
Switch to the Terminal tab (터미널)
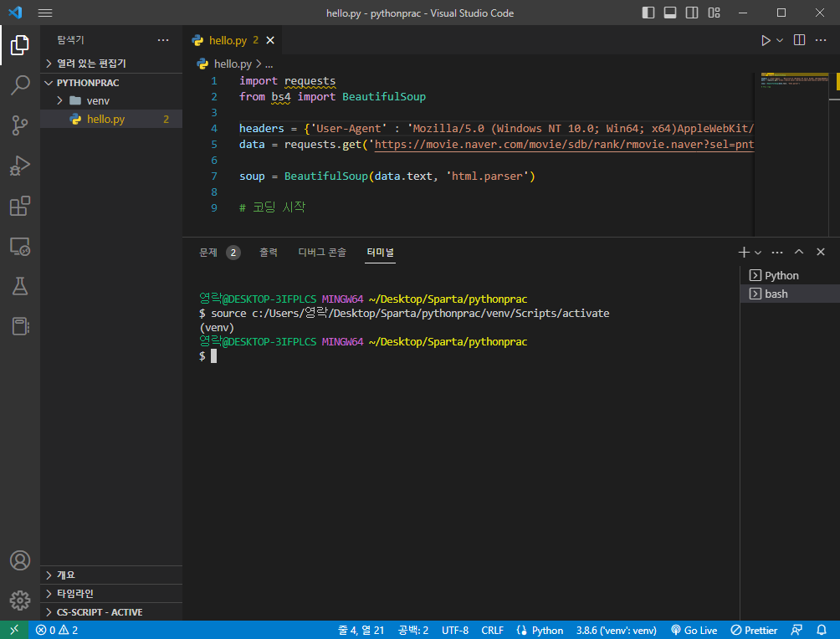[381, 253]
